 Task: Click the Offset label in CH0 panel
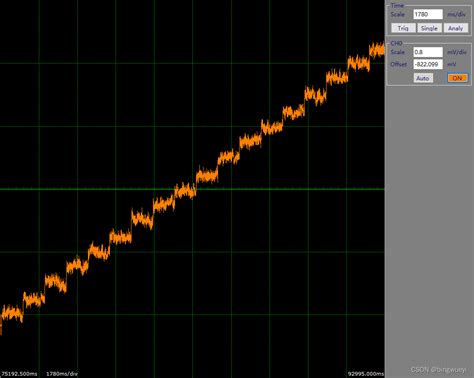pos(399,64)
